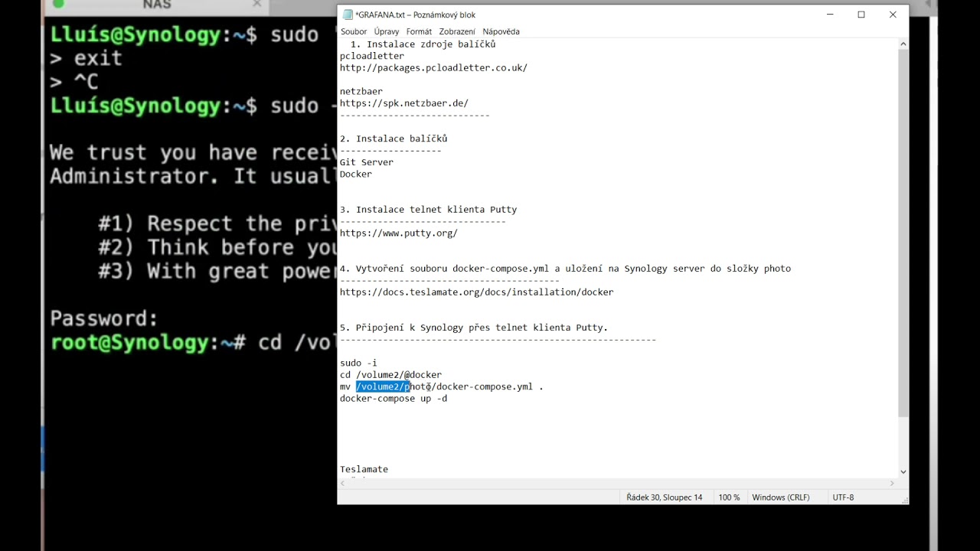Click '#2) Think before you' terminal line
The height and width of the screenshot is (551, 980).
coord(217,247)
